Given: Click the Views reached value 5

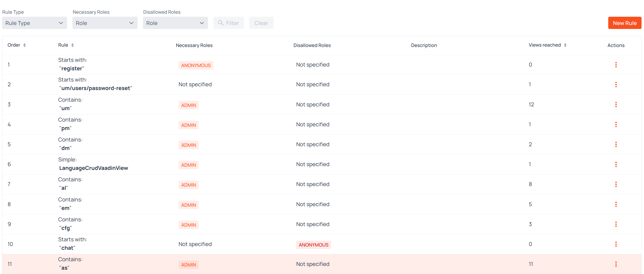Looking at the screenshot, I should tap(530, 204).
